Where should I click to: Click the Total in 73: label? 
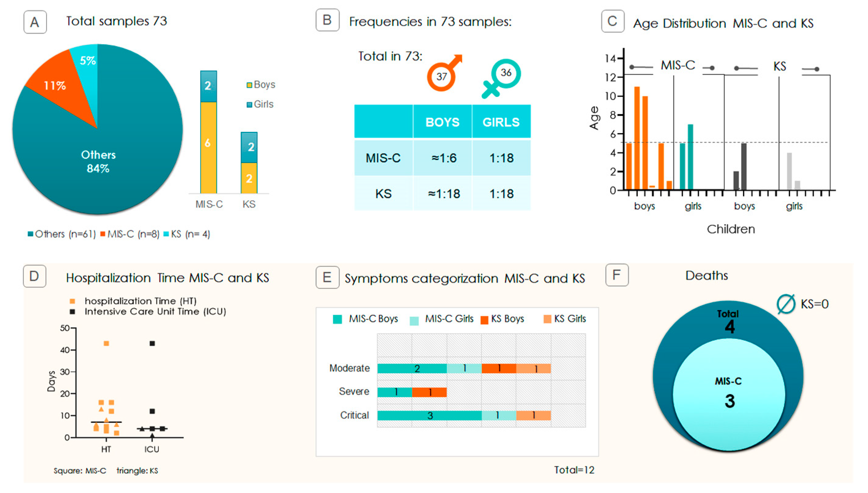pos(390,56)
